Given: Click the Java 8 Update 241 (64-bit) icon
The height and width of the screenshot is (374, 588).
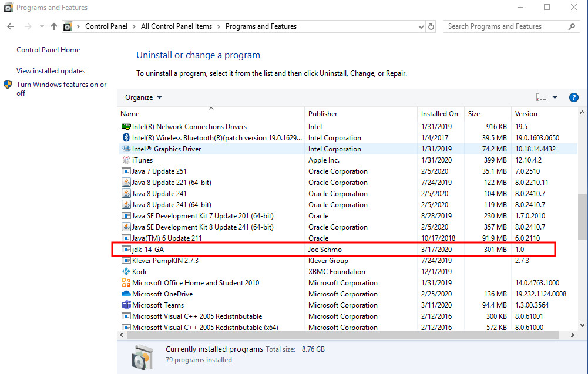Looking at the screenshot, I should (126, 204).
